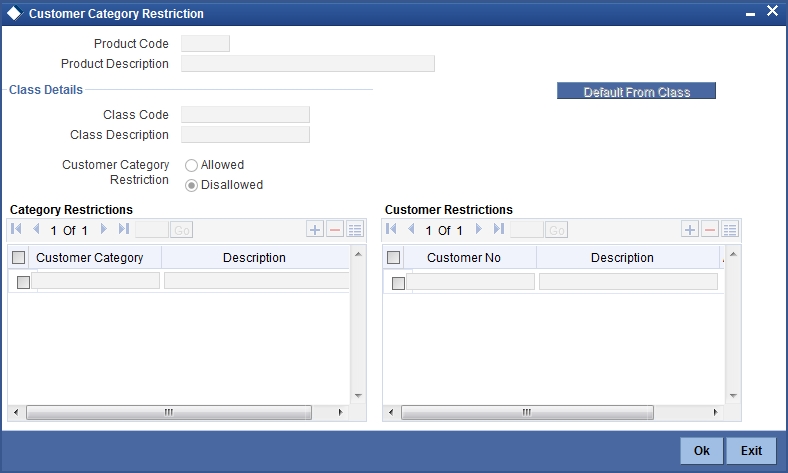Click Go button in Category Restrictions

(x=181, y=230)
